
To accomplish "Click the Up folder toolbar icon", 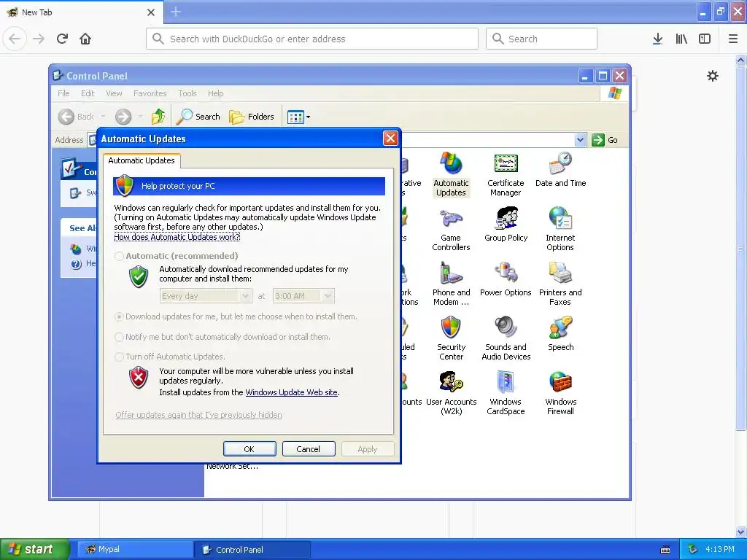I will (x=158, y=116).
